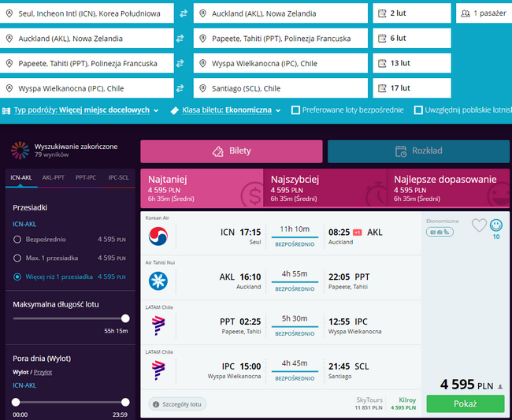Open the 13 lut date picker
Screen dimensions: 512x420
click(412, 63)
